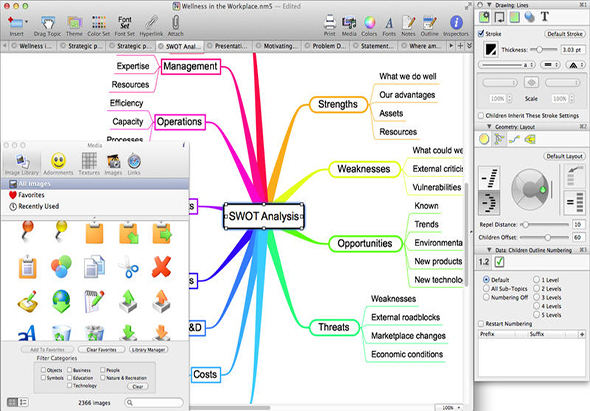Switch to the Problem D... tab

tap(325, 46)
